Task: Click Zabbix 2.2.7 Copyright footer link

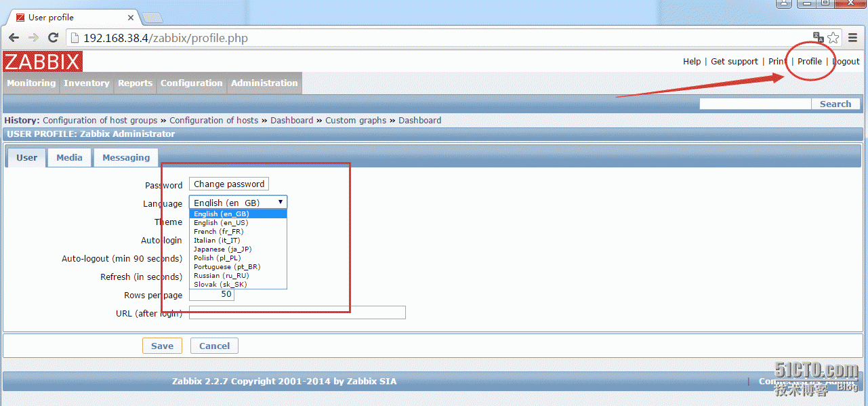Action: tap(284, 381)
